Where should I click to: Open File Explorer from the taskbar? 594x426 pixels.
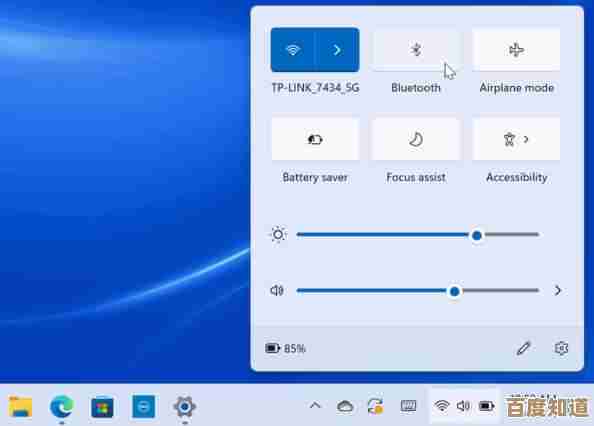coord(20,407)
